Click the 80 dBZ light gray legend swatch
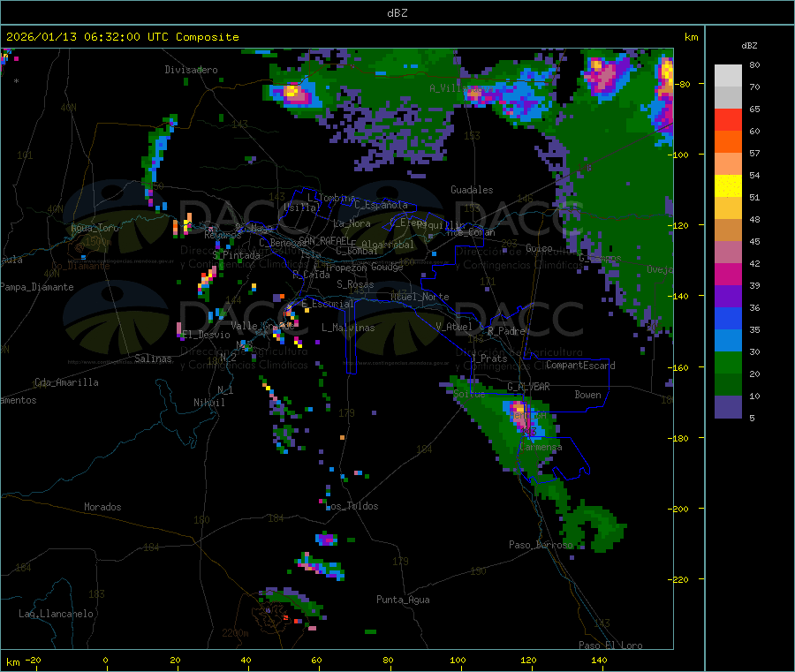 pos(728,76)
